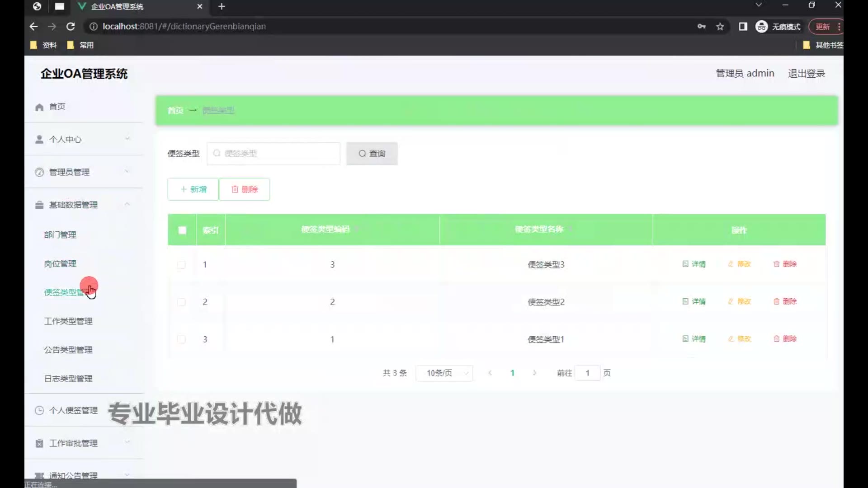Toggle the select-all checkbox in table header
This screenshot has height=488, width=868.
182,230
